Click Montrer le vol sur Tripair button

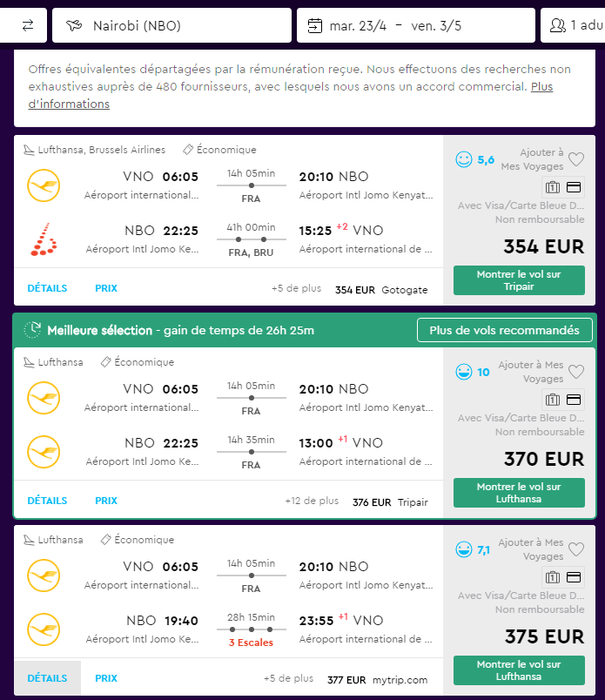pos(519,280)
